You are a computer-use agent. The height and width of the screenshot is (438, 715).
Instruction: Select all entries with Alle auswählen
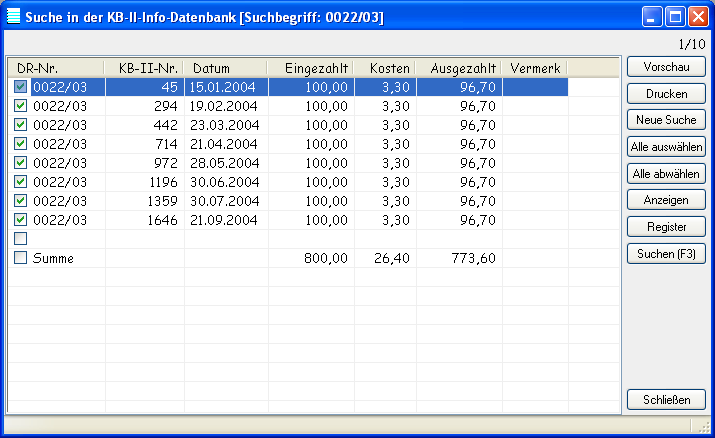coord(666,146)
